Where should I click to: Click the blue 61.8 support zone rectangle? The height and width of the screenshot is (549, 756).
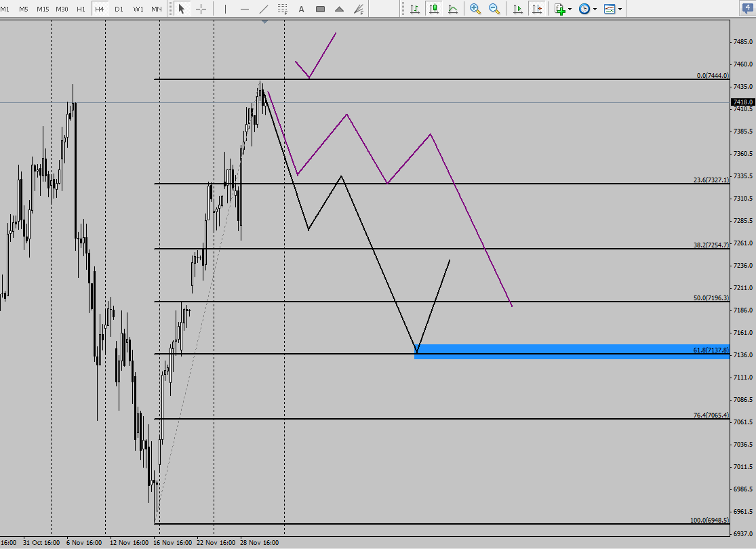coord(576,350)
